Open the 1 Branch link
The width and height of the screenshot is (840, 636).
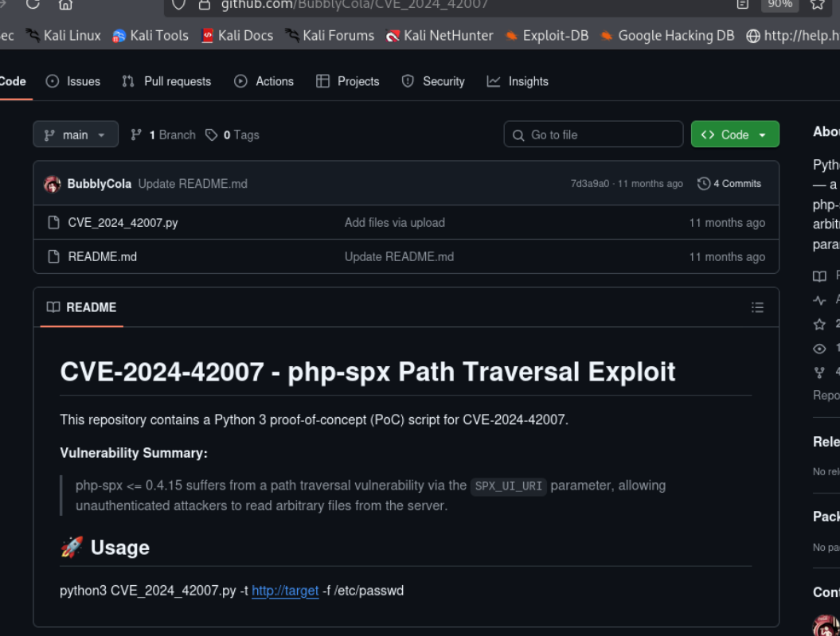point(163,135)
